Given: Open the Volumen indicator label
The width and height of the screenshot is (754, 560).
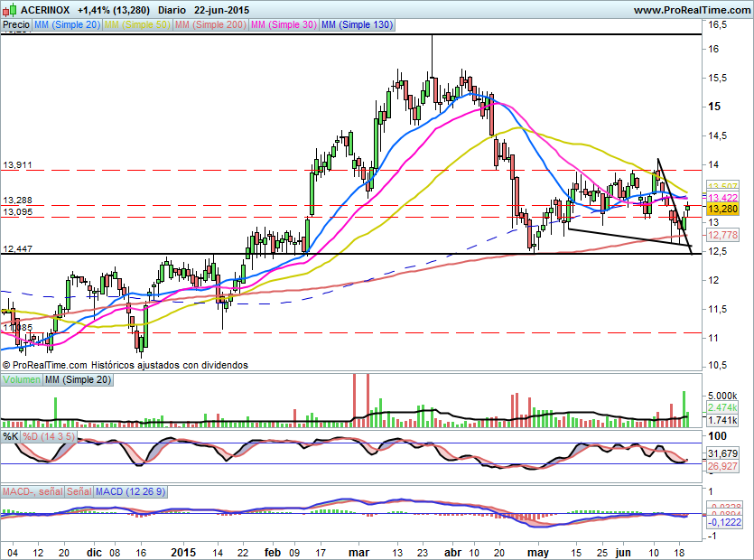Looking at the screenshot, I should pos(22,379).
